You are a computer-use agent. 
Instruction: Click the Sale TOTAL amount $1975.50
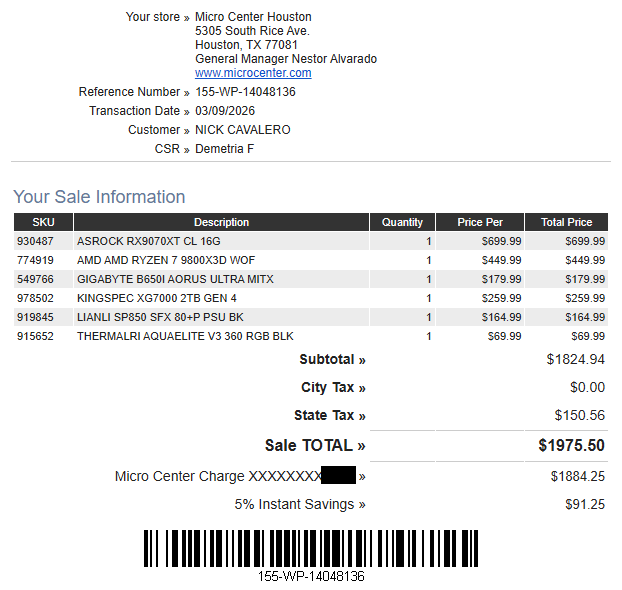pos(571,445)
